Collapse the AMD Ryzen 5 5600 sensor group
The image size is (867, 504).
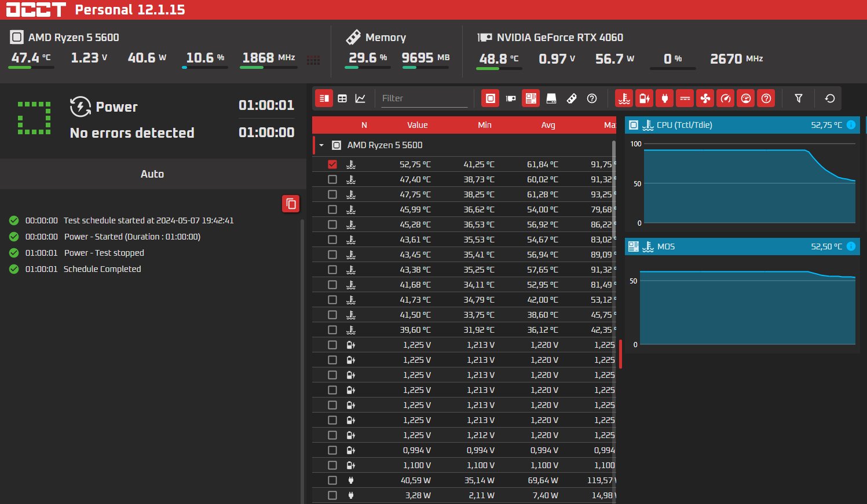[x=321, y=145]
